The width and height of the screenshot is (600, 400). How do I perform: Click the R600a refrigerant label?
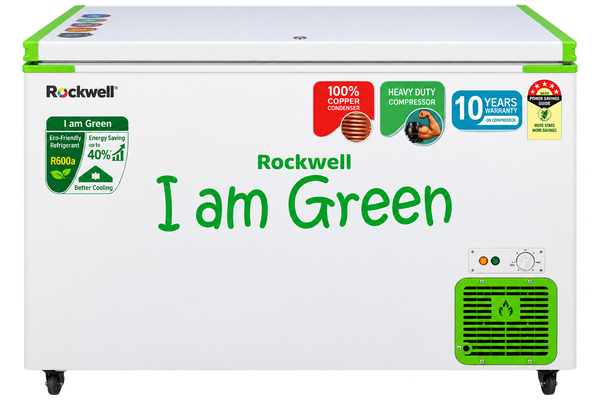click(63, 161)
